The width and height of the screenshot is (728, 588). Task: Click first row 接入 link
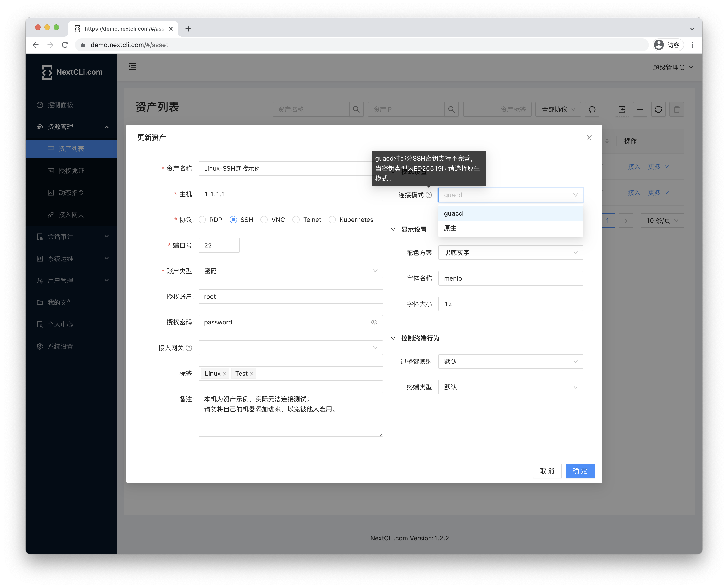[x=634, y=167]
